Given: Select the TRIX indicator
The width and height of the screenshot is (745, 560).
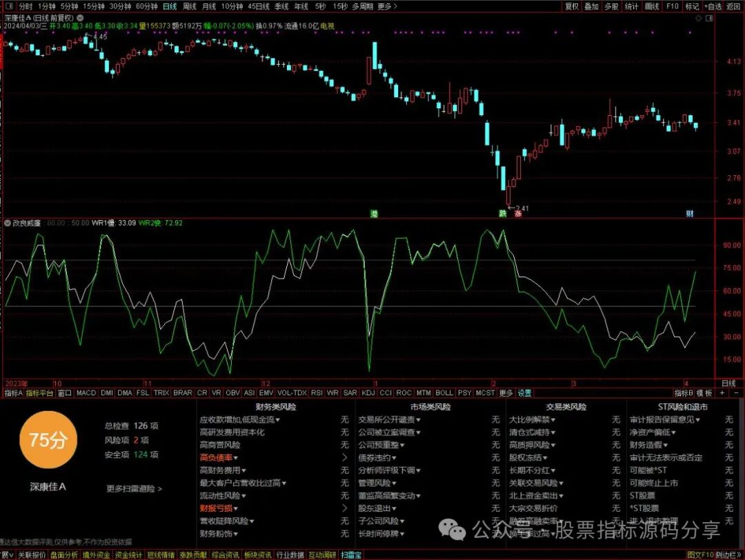Looking at the screenshot, I should [x=161, y=393].
